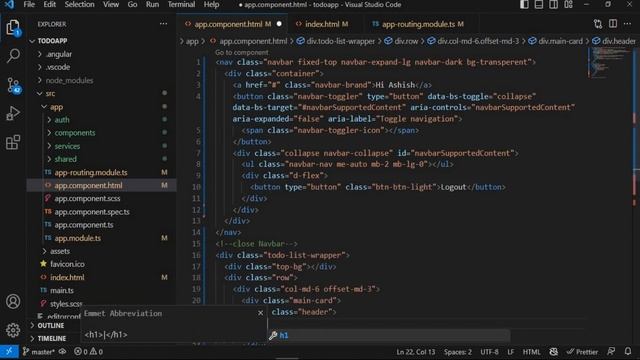The width and height of the screenshot is (640, 360).
Task: Click the minimap code overview
Action: tap(610, 62)
